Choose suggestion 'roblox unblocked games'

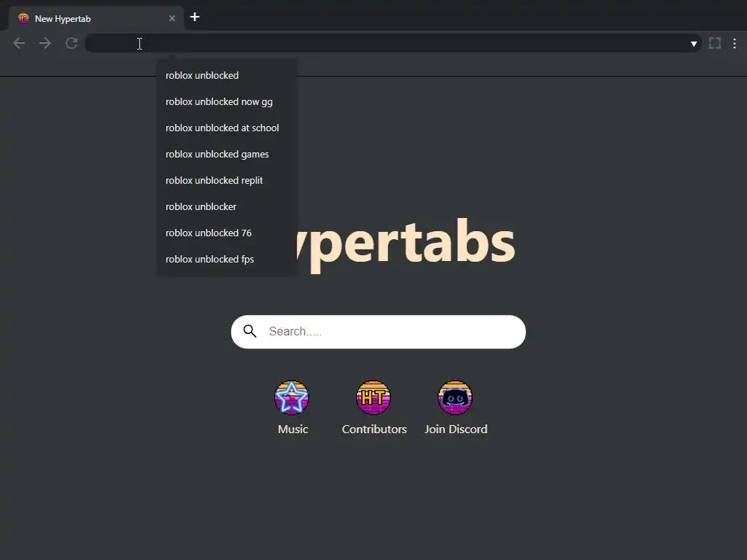(x=227, y=154)
